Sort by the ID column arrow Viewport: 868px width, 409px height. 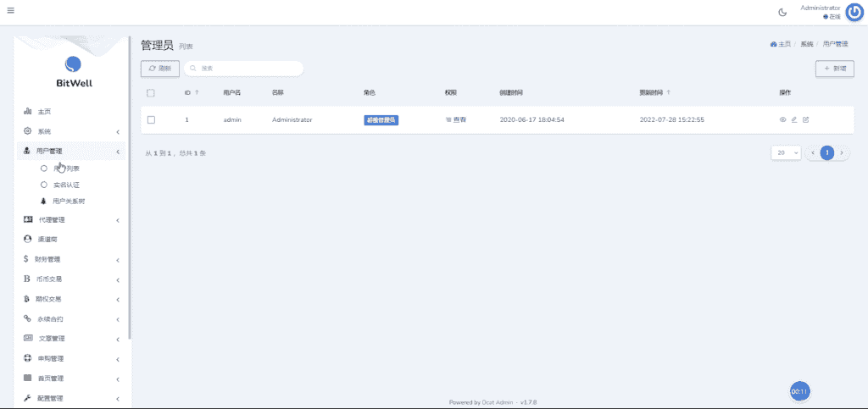click(197, 92)
